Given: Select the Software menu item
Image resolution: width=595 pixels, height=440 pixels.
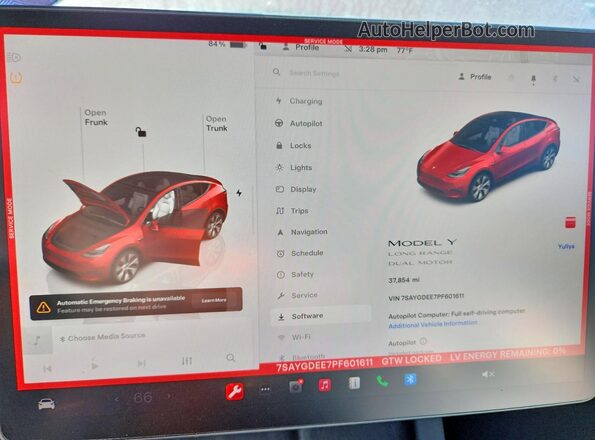Looking at the screenshot, I should pyautogui.click(x=321, y=316).
